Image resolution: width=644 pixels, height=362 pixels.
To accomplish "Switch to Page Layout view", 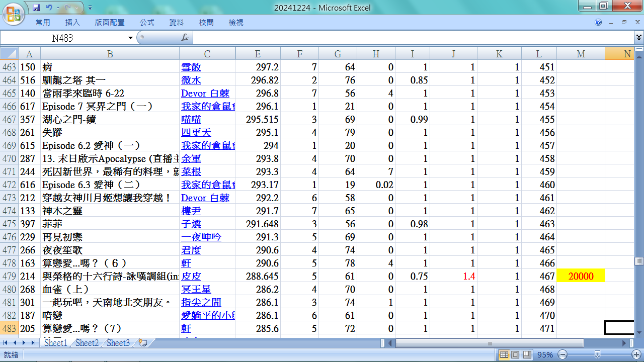I will 515,354.
